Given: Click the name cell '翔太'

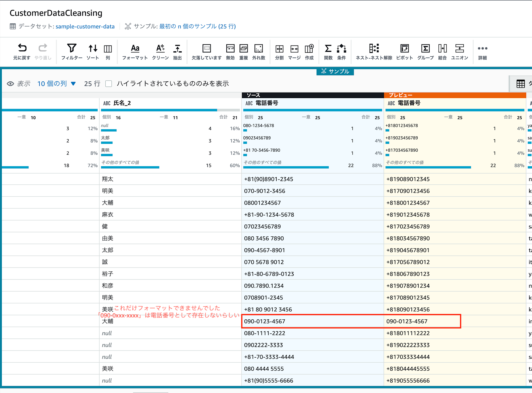Looking at the screenshot, I should pyautogui.click(x=170, y=179).
